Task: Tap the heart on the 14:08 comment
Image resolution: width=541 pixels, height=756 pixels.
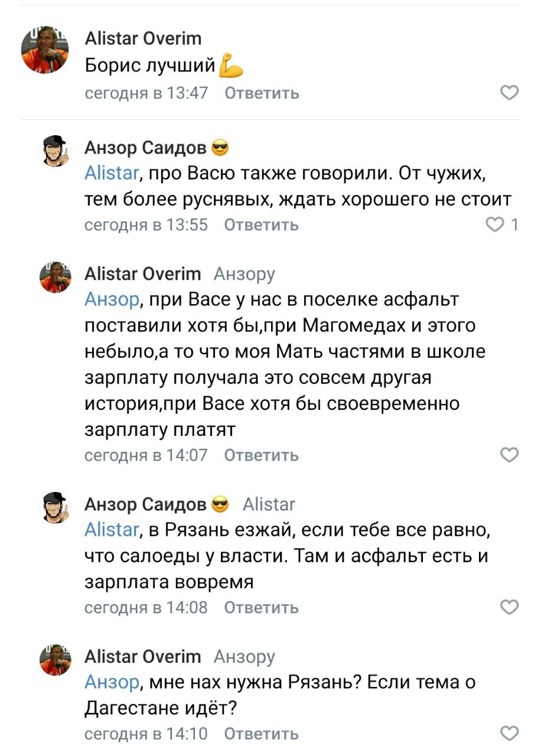Action: [509, 607]
